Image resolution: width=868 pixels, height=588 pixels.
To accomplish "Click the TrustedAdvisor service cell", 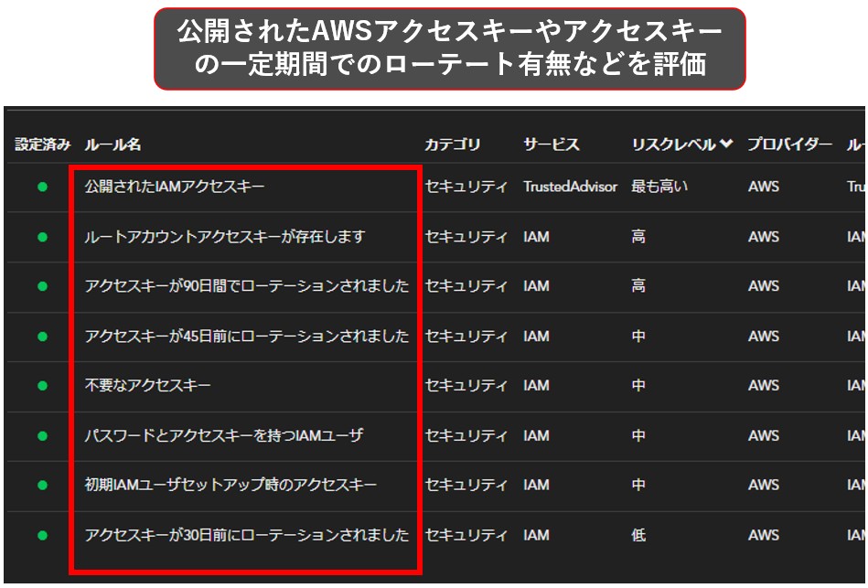I will coord(570,187).
